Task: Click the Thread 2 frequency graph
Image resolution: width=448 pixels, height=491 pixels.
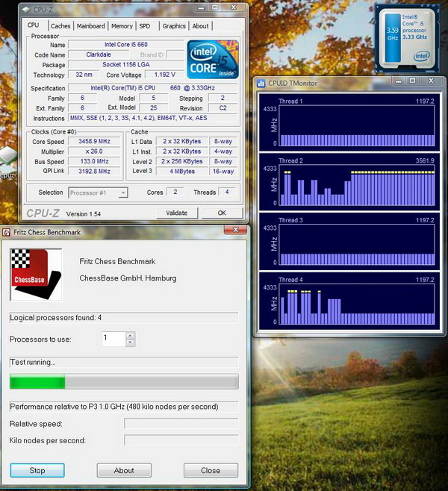Action: tap(356, 185)
